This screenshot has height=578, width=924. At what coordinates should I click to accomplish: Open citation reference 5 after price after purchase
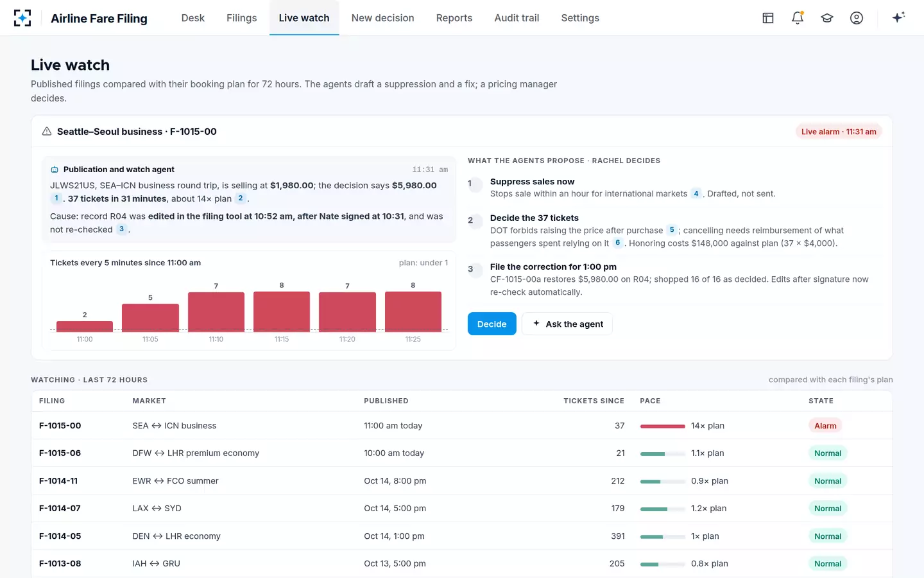(x=672, y=230)
